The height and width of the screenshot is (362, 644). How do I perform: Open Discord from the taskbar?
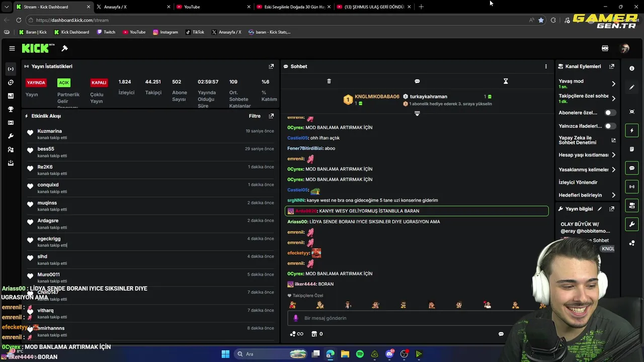(389, 354)
